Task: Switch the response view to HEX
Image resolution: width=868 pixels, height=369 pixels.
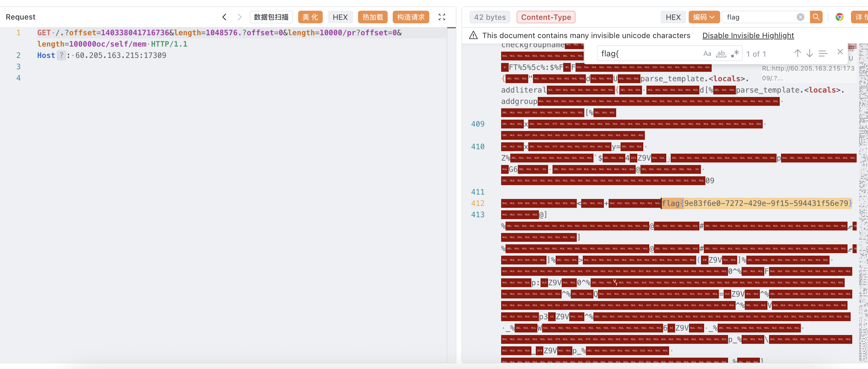Action: 673,17
